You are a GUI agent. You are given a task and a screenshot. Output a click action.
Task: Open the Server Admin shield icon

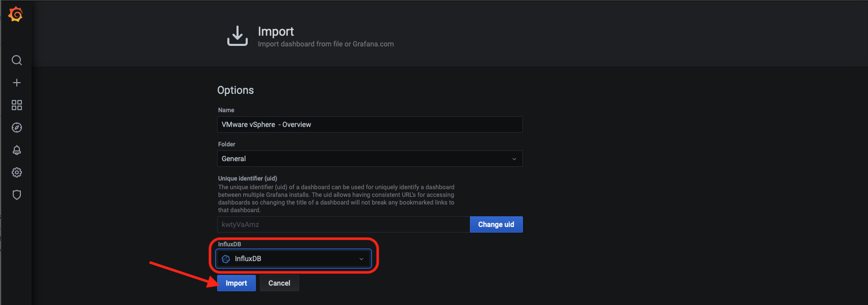17,195
